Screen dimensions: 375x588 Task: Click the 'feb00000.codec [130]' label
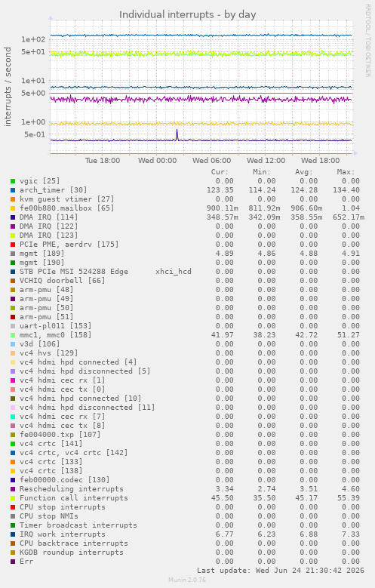point(64,479)
